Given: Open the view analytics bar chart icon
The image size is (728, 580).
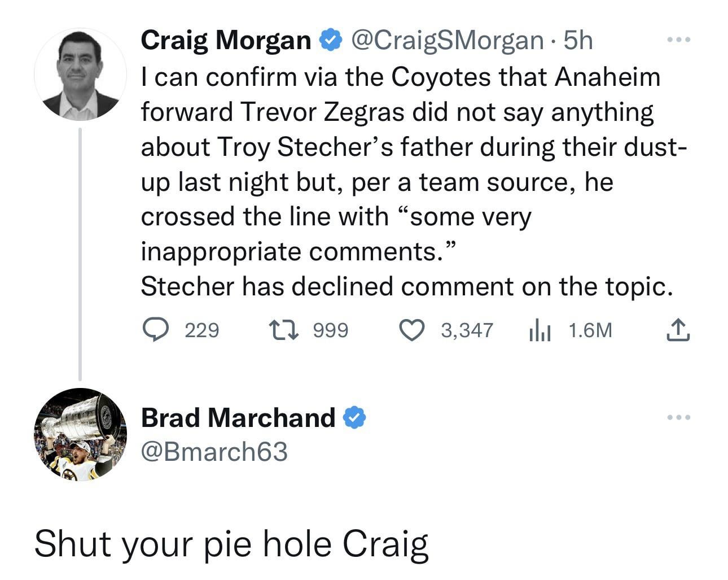Looking at the screenshot, I should [540, 330].
